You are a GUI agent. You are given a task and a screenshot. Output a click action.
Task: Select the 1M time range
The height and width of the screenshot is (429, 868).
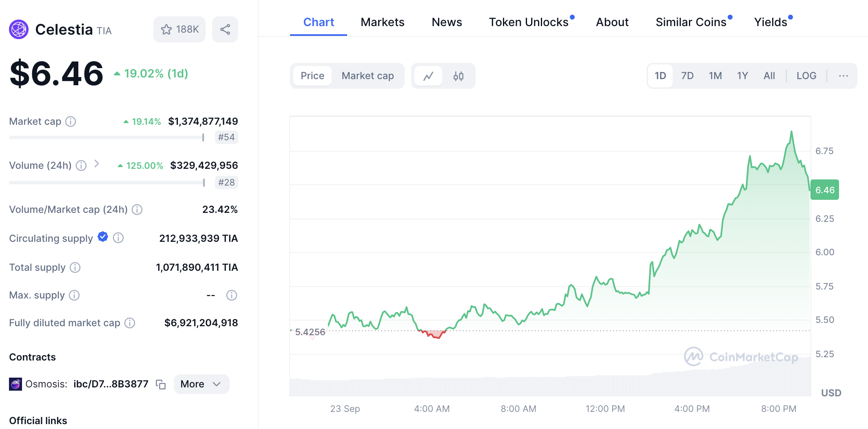(x=715, y=76)
